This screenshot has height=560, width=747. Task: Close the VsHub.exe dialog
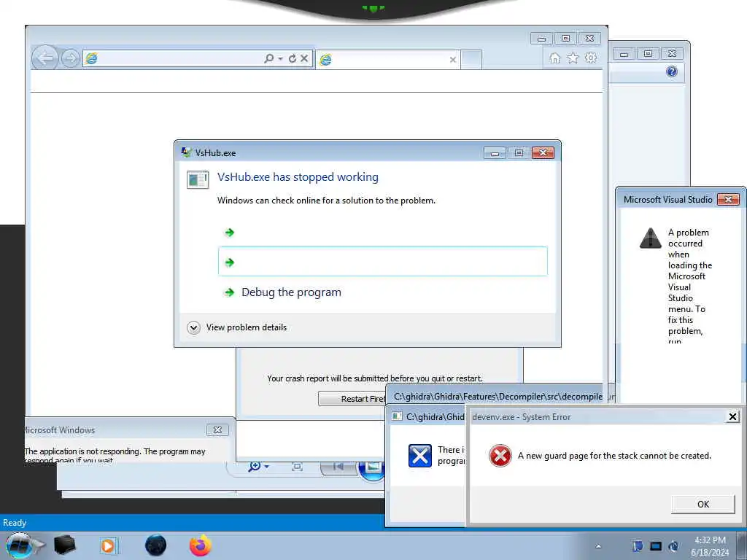pos(543,152)
